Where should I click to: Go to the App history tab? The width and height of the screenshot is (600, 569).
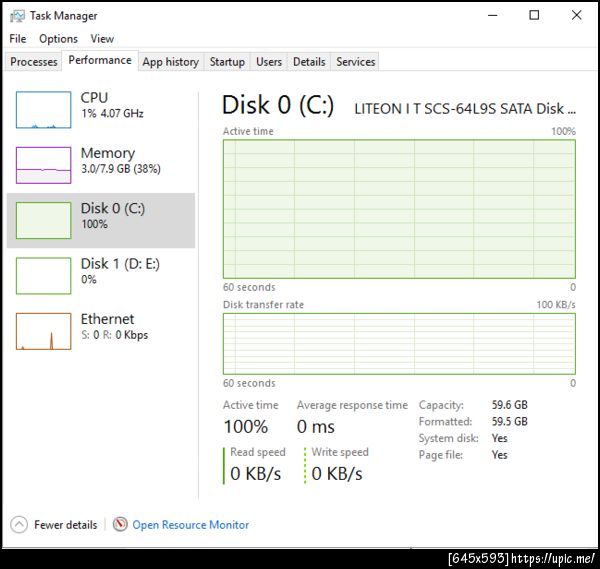[171, 62]
